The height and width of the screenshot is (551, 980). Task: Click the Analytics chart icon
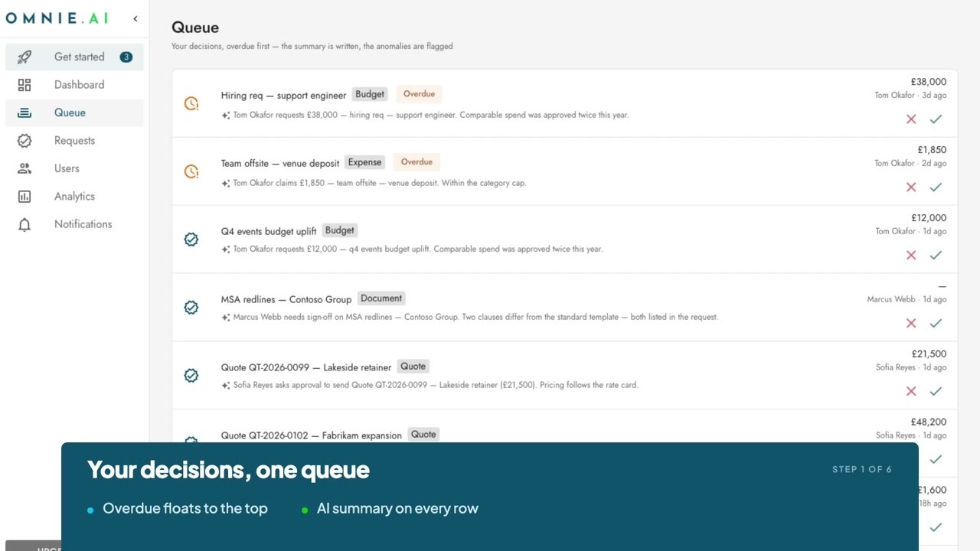click(x=24, y=197)
